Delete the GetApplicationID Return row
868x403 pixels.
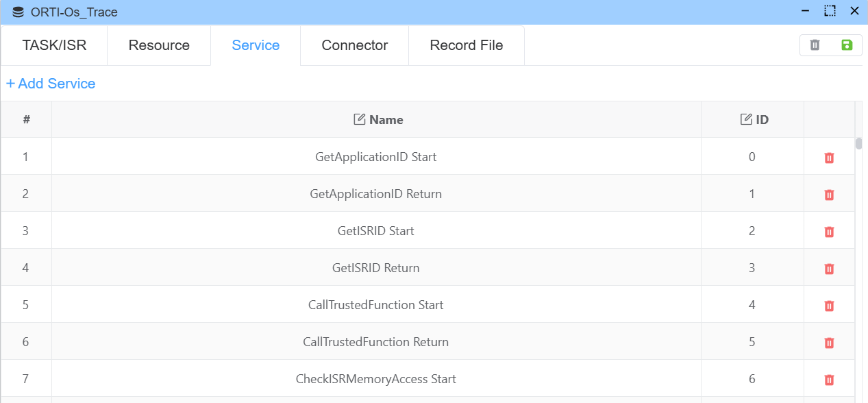click(829, 195)
